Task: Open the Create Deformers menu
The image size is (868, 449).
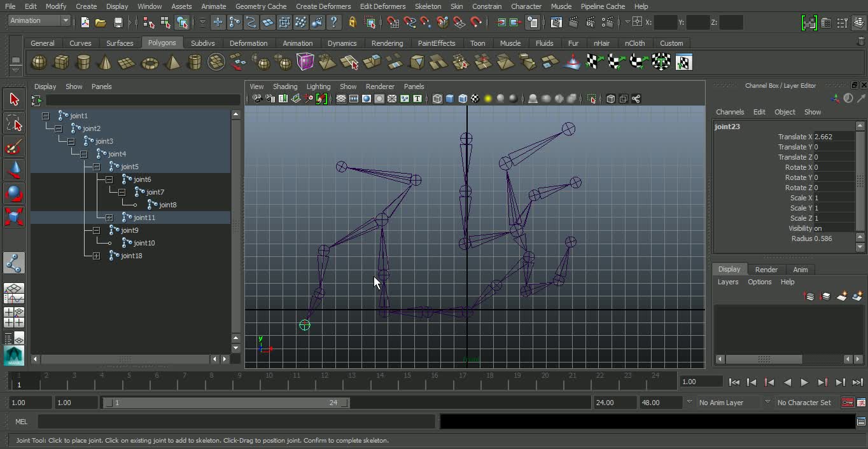Action: [x=323, y=6]
